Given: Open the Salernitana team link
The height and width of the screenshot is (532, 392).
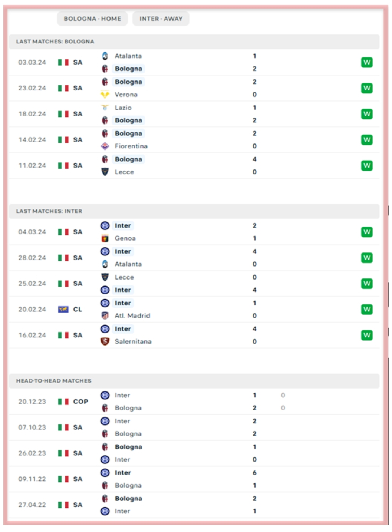Looking at the screenshot, I should (x=133, y=341).
